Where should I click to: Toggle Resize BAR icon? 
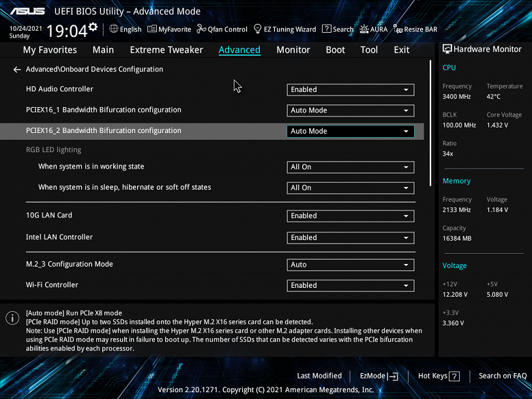pos(398,29)
